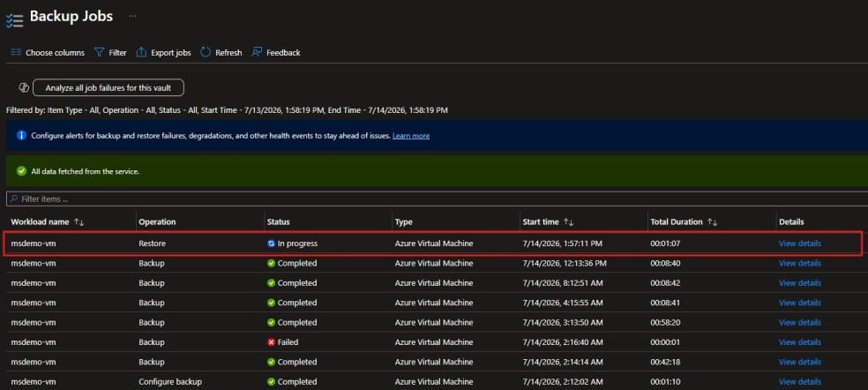The image size is (868, 390).
Task: View details of the Failed backup job
Action: (x=800, y=342)
